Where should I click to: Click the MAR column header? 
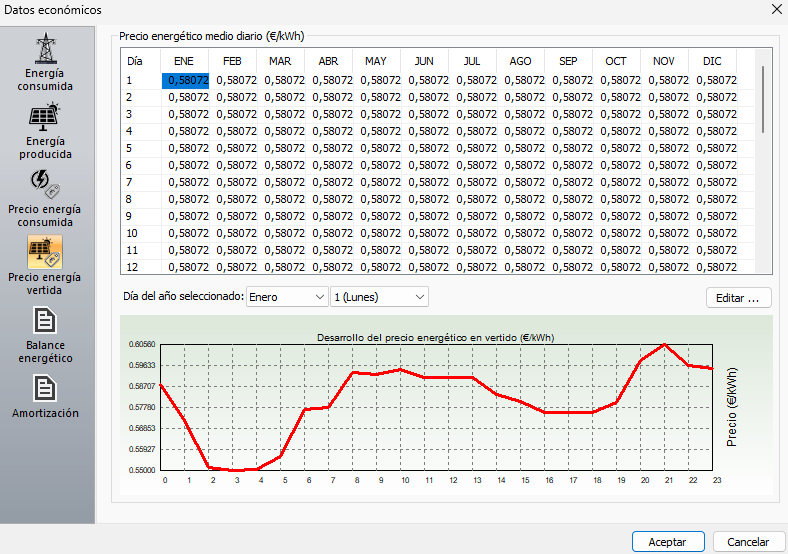pyautogui.click(x=280, y=61)
